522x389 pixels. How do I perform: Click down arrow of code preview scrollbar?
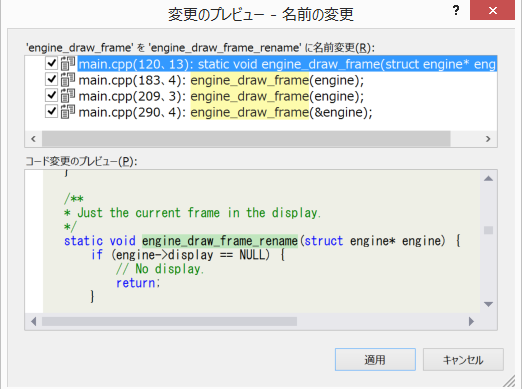488,304
